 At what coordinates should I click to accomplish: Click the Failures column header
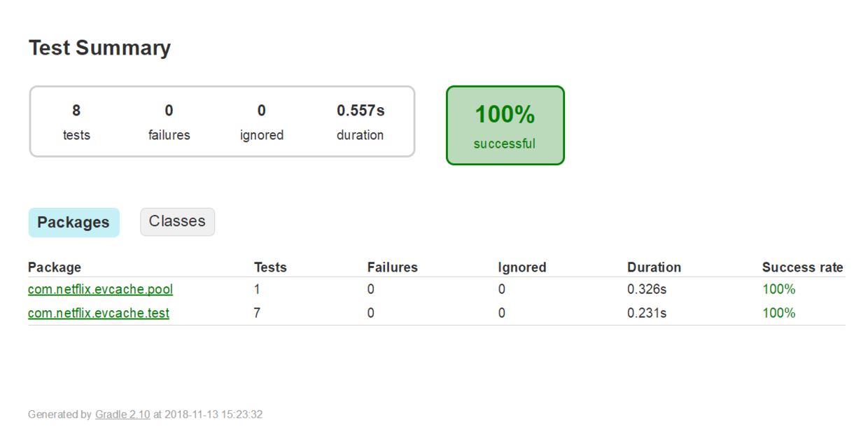[392, 267]
